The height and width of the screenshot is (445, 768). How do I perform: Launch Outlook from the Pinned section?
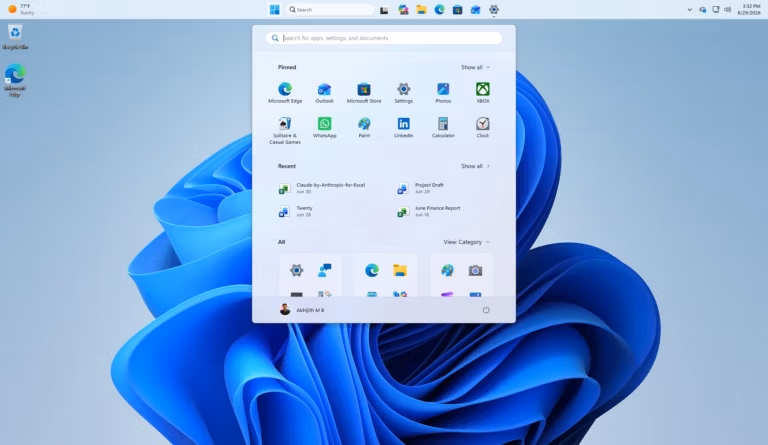[324, 93]
